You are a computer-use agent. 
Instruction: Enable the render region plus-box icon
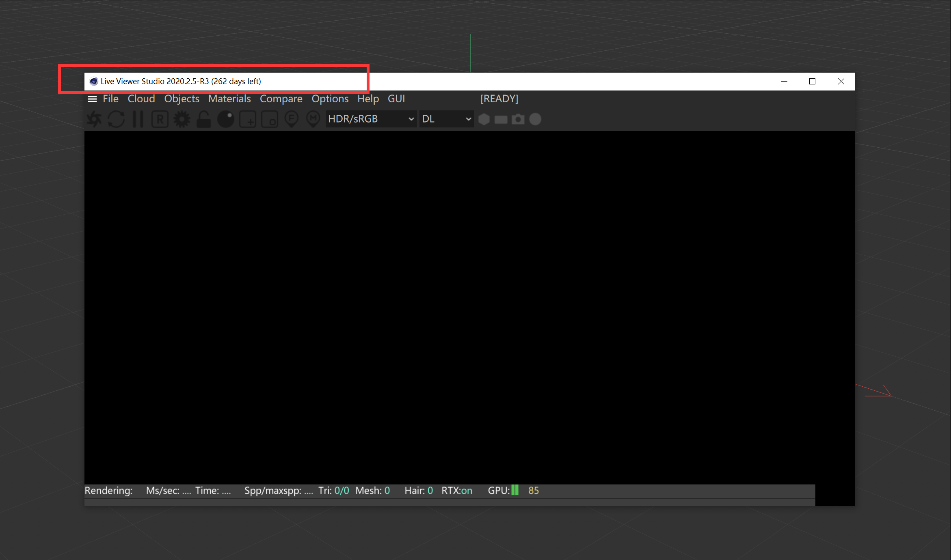(248, 119)
